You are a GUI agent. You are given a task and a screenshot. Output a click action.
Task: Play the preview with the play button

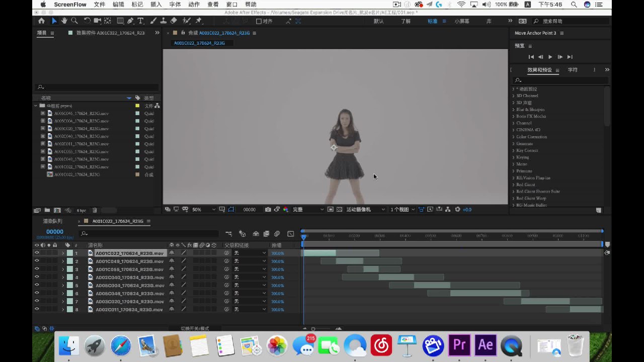point(550,57)
